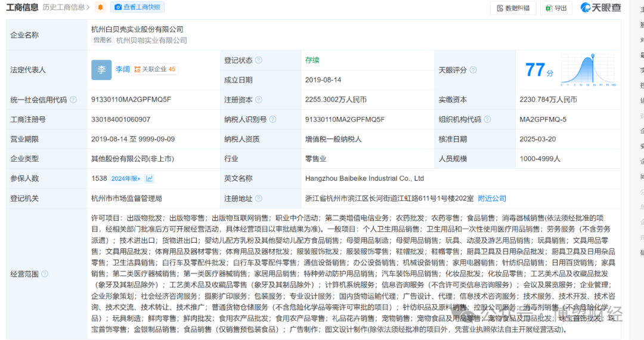Open 关联企业 45 tag

pyautogui.click(x=155, y=69)
